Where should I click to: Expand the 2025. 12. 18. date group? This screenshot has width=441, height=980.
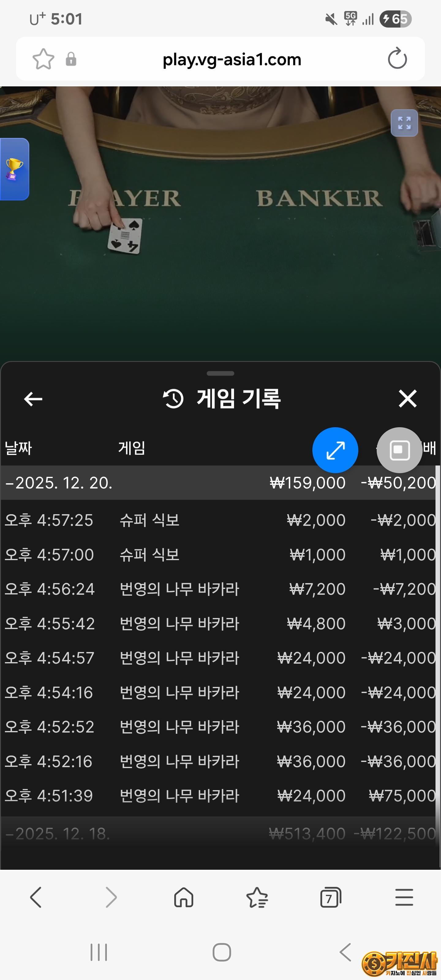tap(58, 834)
